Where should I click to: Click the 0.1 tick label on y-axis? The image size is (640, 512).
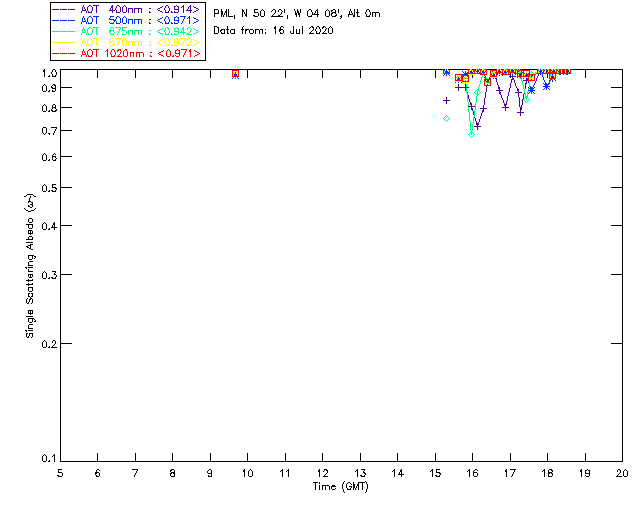click(x=48, y=459)
